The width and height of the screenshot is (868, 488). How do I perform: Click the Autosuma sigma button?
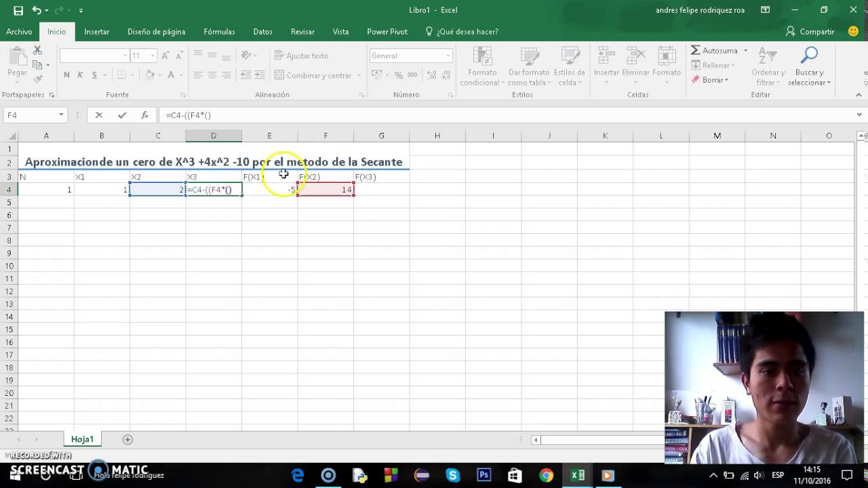pos(715,50)
